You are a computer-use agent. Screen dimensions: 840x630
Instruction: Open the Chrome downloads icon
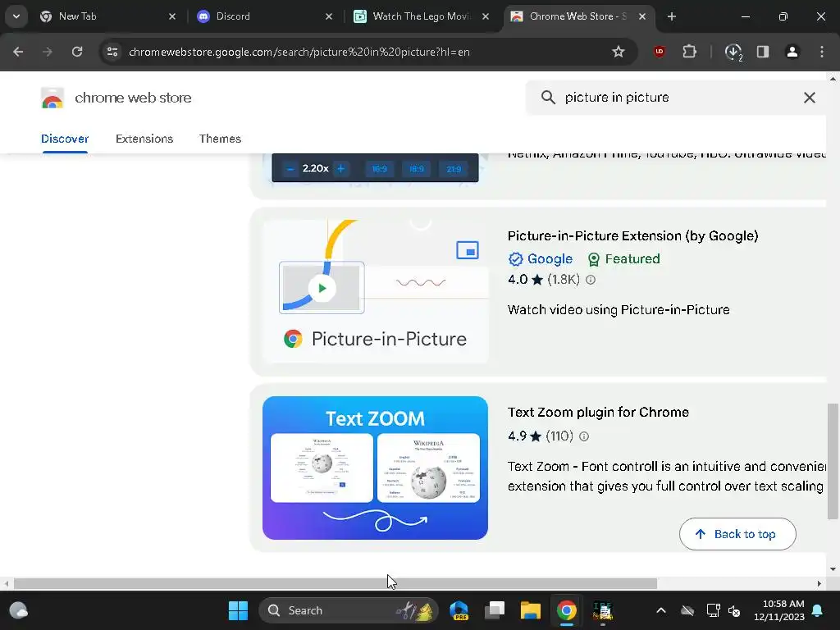coord(733,52)
